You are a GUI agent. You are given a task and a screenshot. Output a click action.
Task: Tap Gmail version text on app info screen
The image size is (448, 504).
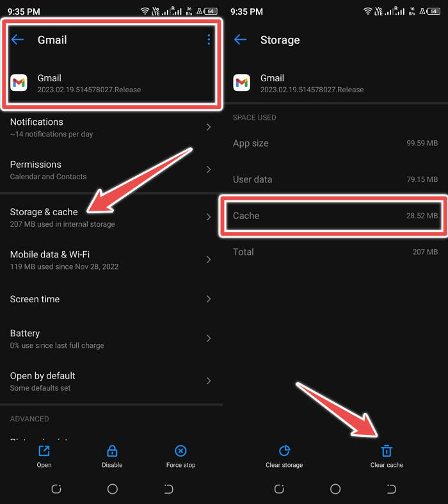click(89, 90)
